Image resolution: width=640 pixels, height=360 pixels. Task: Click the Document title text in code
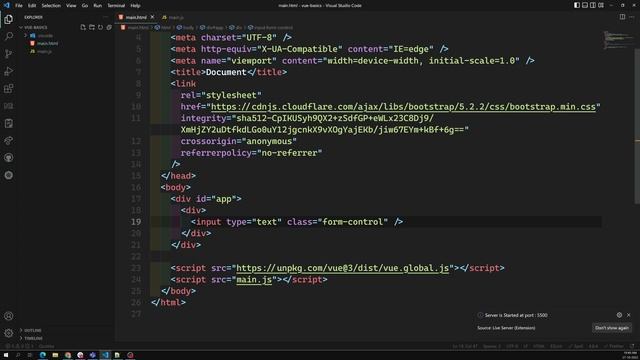tap(226, 72)
